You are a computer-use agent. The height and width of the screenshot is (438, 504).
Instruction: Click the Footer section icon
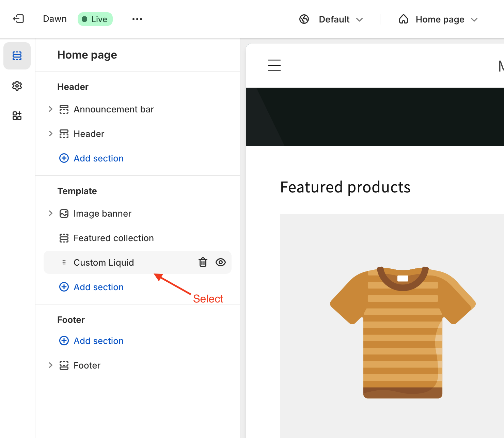click(64, 365)
